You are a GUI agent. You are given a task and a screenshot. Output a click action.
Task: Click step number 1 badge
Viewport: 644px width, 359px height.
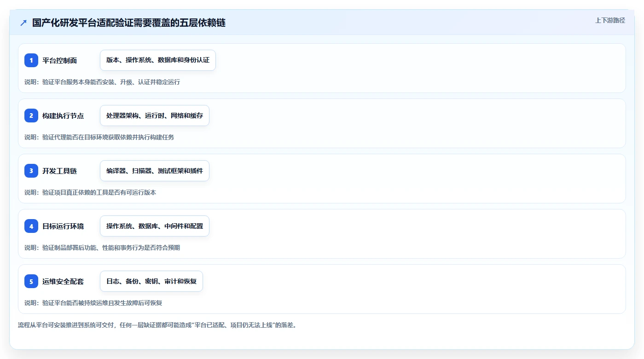click(x=31, y=60)
